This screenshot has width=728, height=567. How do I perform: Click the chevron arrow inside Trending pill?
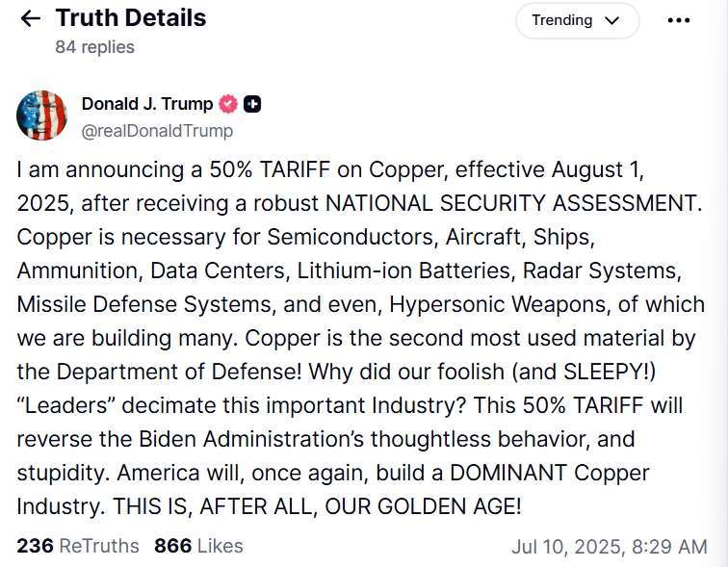(x=612, y=21)
